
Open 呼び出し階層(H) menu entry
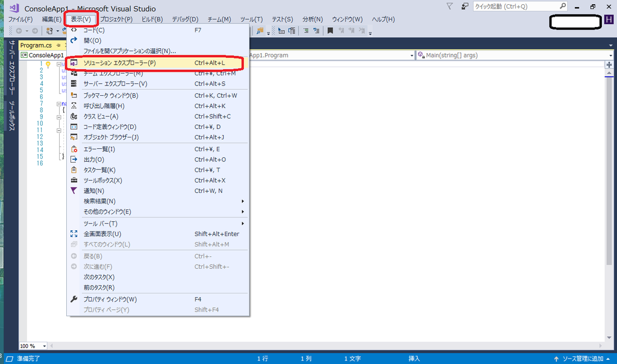158,106
